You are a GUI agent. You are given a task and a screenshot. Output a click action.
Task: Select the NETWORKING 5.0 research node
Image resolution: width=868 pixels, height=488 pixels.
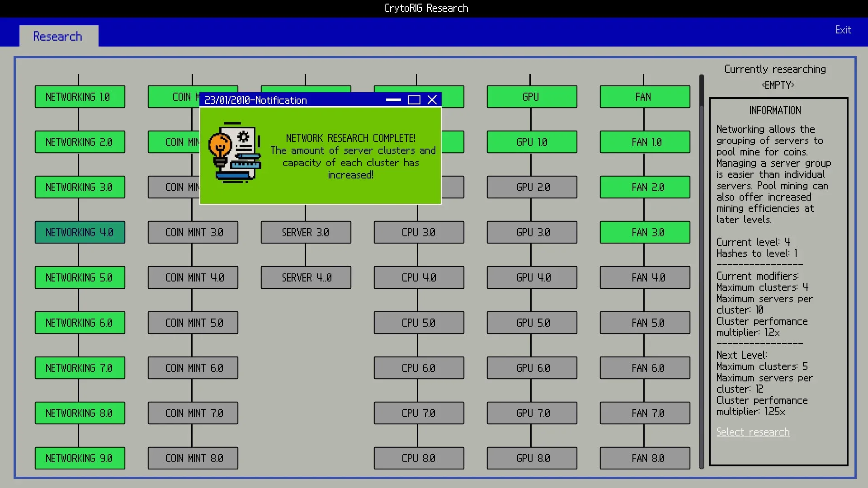pyautogui.click(x=80, y=277)
